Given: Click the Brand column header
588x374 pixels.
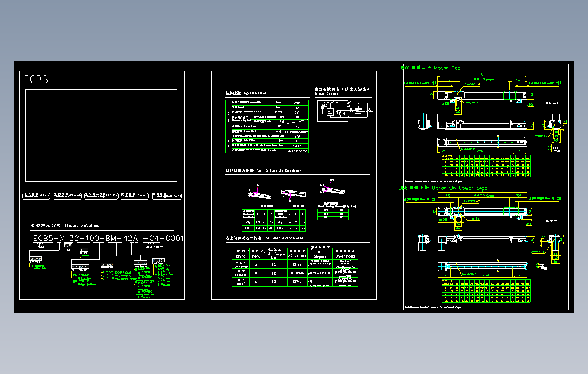Looking at the screenshot, I should 241,256.
